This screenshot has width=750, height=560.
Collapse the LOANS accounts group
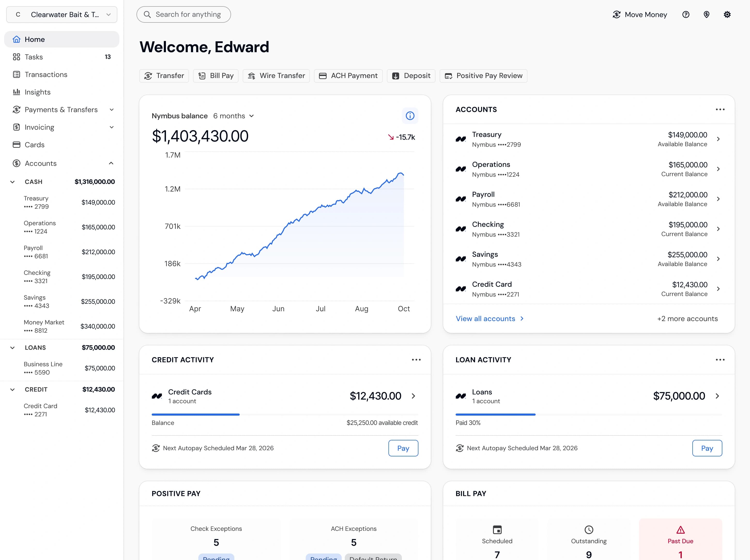tap(13, 348)
